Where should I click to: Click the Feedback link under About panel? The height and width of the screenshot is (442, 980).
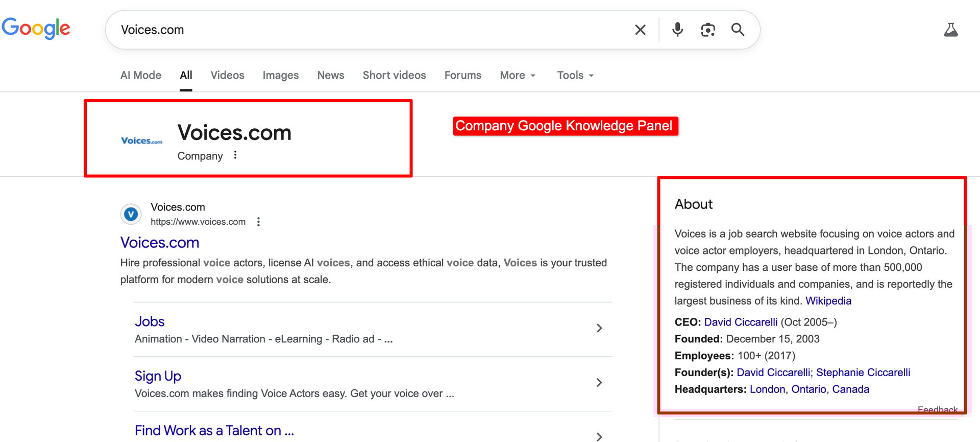click(938, 410)
